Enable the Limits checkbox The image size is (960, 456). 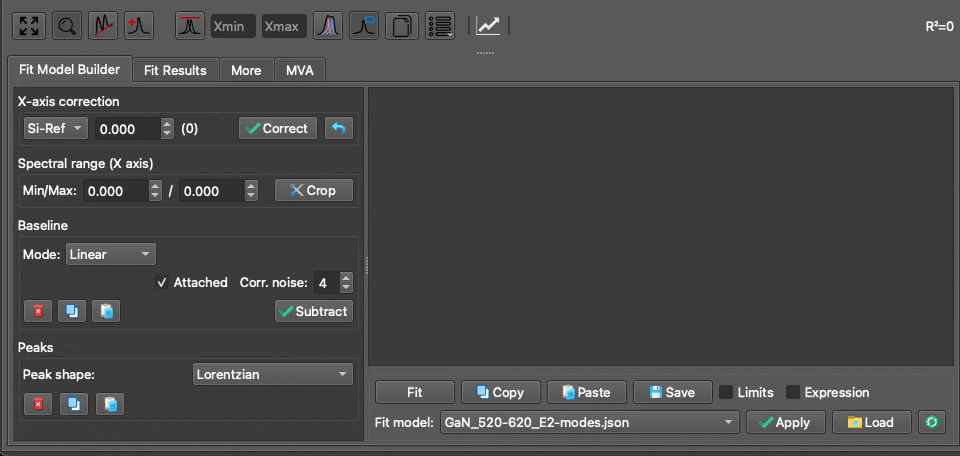point(726,392)
